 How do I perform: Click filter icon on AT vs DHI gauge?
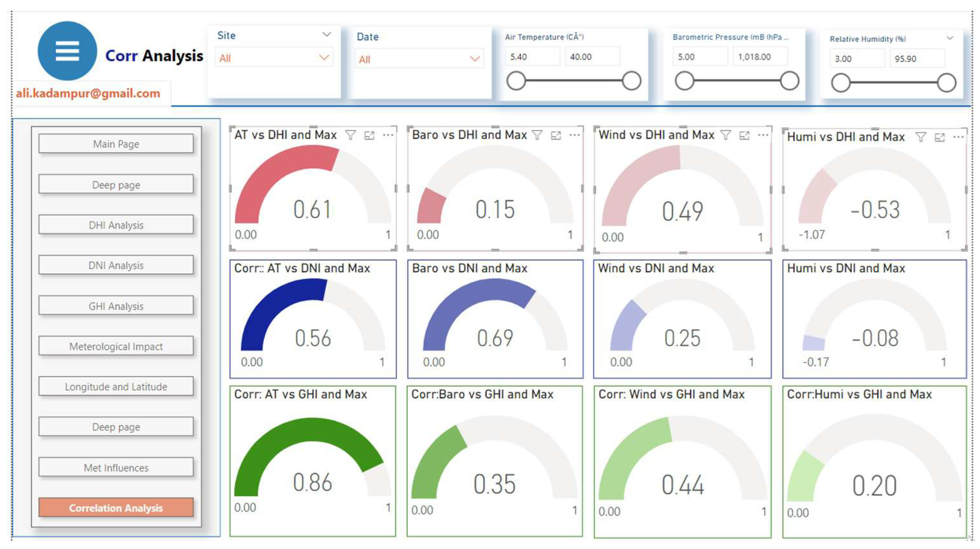(350, 135)
